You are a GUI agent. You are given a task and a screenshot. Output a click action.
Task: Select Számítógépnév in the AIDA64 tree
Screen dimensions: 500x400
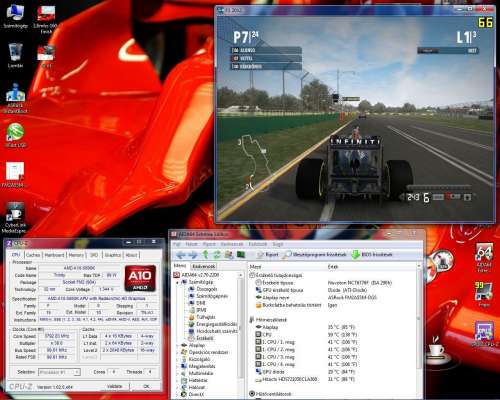pyautogui.click(x=208, y=296)
